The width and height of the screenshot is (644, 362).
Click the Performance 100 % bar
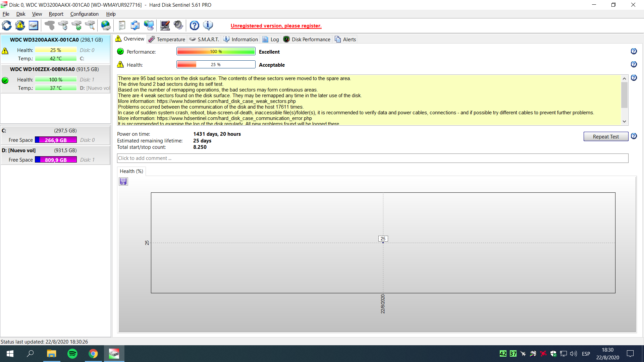click(216, 51)
